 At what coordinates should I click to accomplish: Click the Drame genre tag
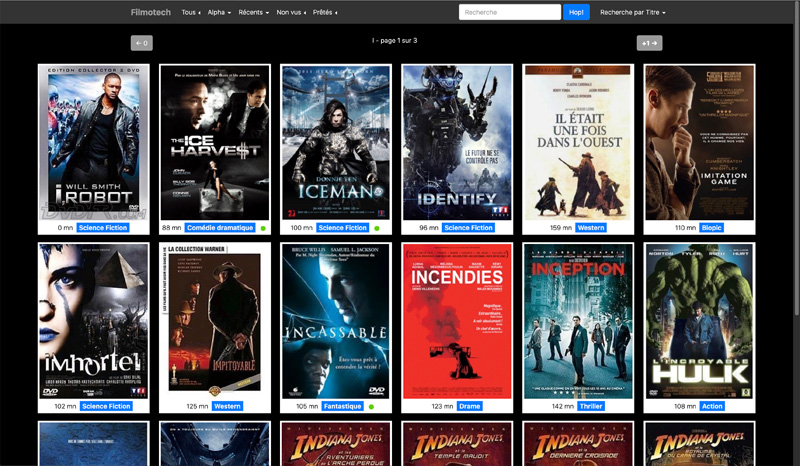click(x=469, y=406)
